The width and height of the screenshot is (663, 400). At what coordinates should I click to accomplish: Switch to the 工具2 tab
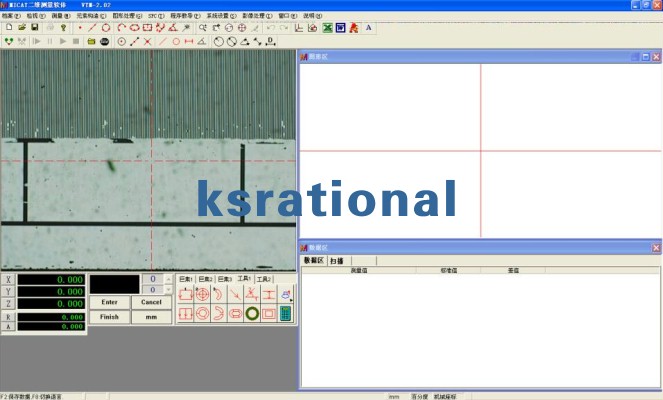[x=263, y=279]
